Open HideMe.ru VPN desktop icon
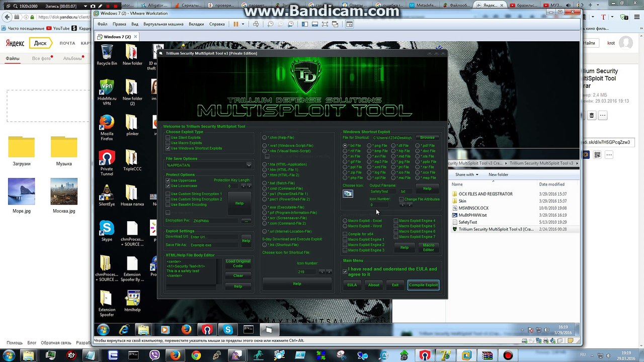 107,93
